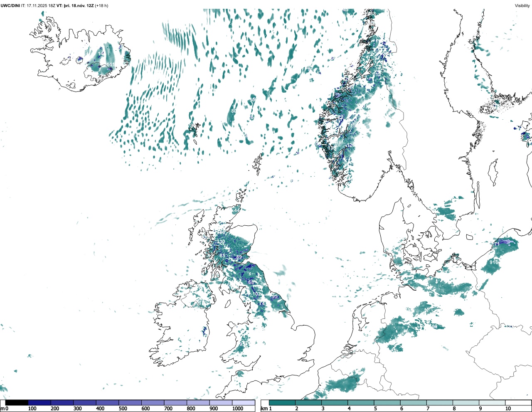The width and height of the screenshot is (532, 412).
Task: Click the '68' value in southern Scotland
Action: point(251,282)
